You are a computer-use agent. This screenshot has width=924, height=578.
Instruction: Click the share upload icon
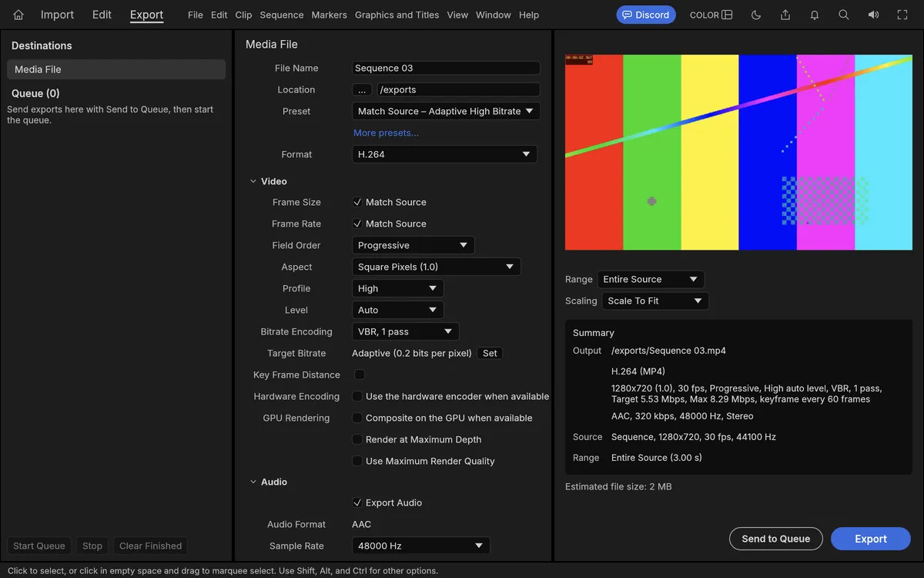[x=785, y=15]
